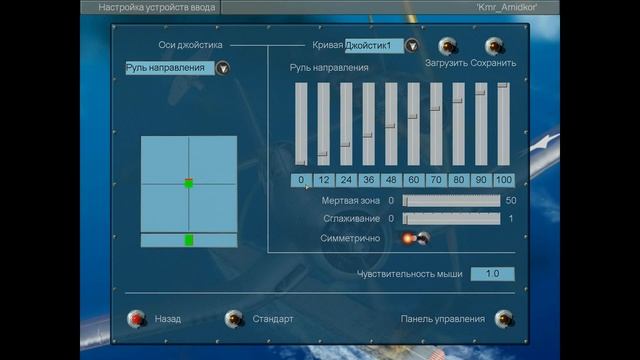Click the curve value box showing 90
640x360 pixels.
tap(481, 180)
